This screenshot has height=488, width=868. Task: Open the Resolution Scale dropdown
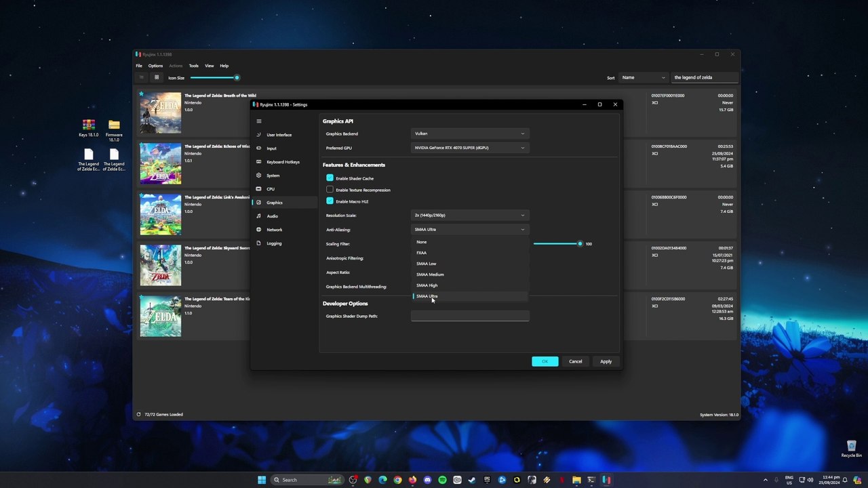point(469,216)
